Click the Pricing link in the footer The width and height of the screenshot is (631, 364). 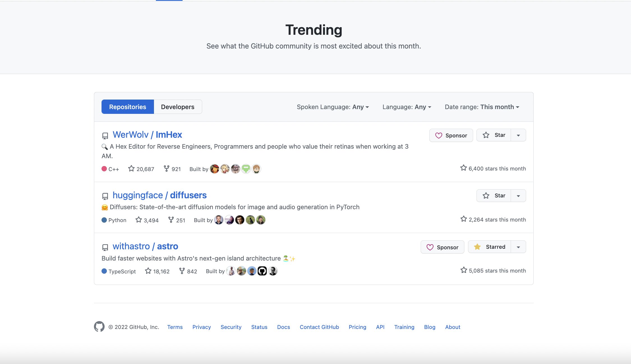(357, 327)
